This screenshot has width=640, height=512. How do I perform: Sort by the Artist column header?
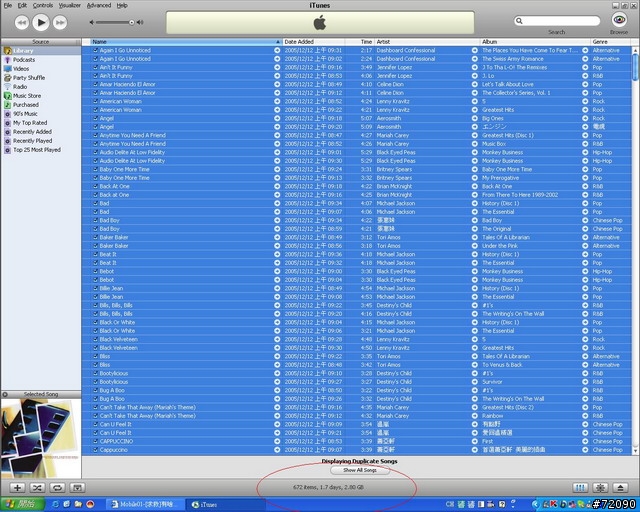click(x=427, y=42)
